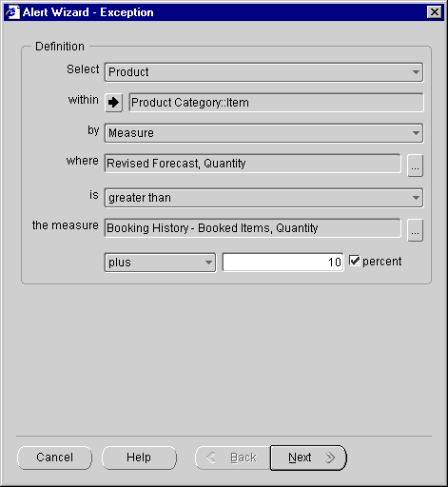448x487 pixels.
Task: Click the Booking History - Booked Items field
Action: (x=253, y=228)
